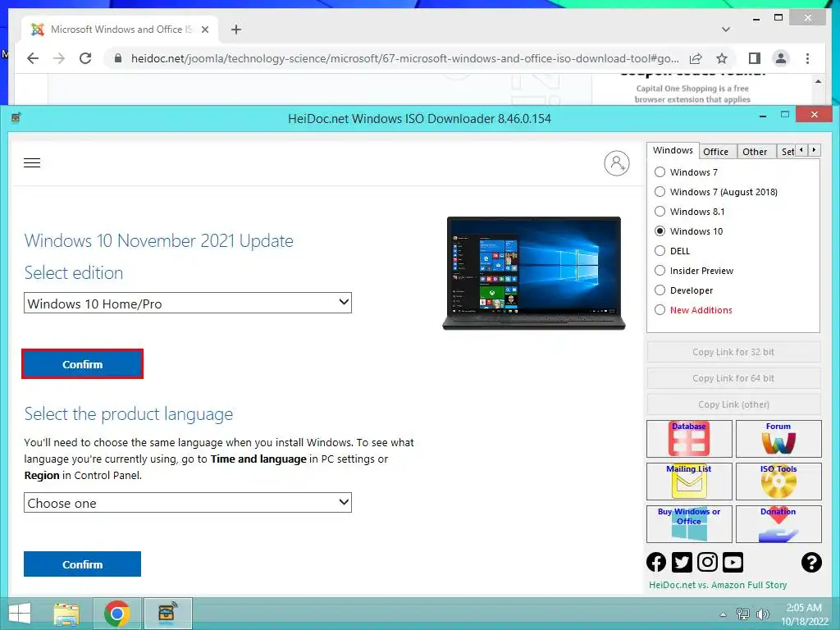Confirm the selected Windows edition
The width and height of the screenshot is (840, 630).
pos(83,364)
